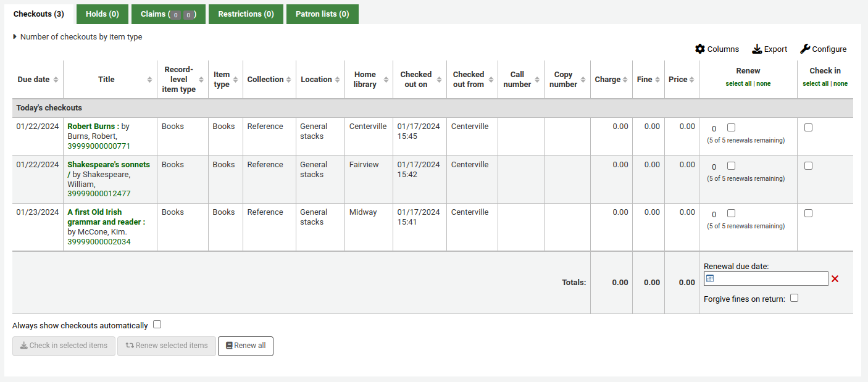Viewport: 868px width, 382px height.
Task: Clear the renewal date with the red X
Action: (835, 278)
